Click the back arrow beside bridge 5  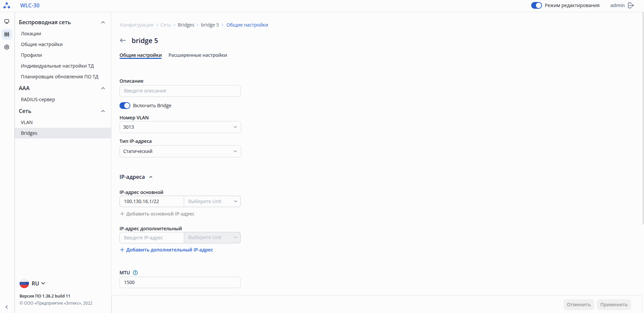pos(123,41)
